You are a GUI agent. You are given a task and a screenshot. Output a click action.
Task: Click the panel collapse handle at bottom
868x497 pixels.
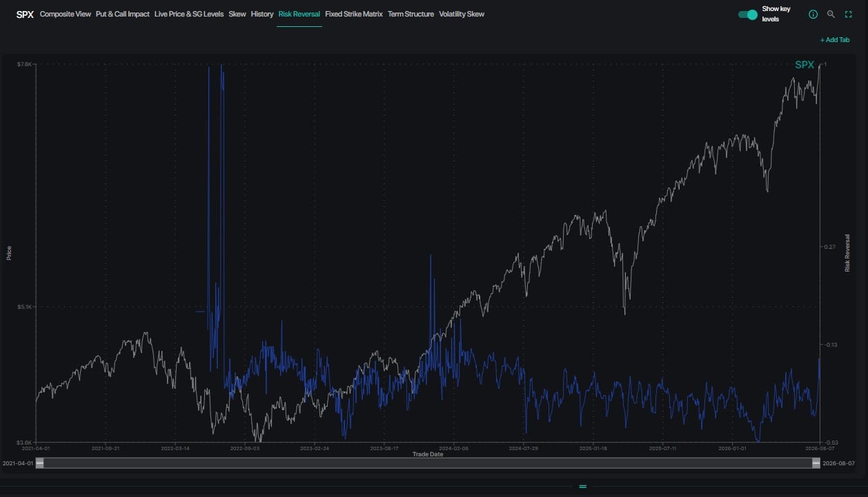(x=582, y=487)
